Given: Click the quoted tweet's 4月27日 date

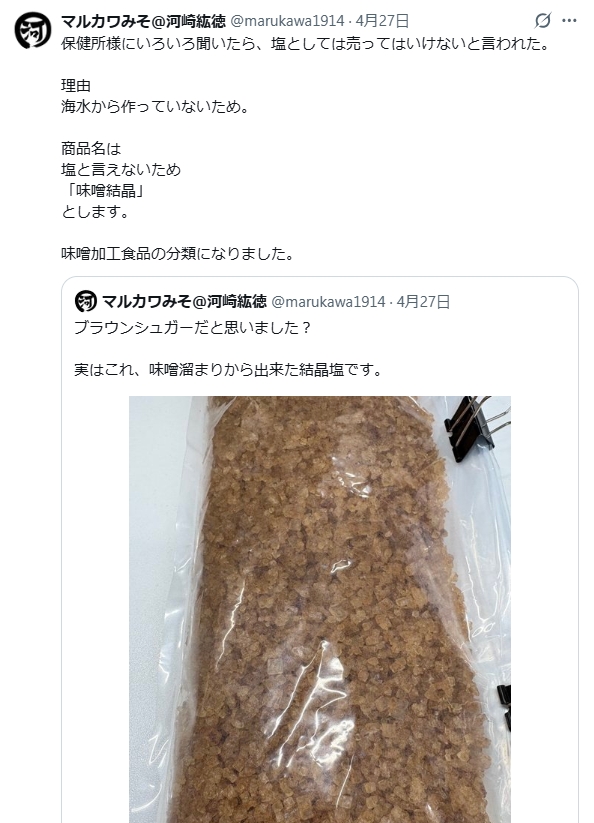Looking at the screenshot, I should click(x=423, y=302).
